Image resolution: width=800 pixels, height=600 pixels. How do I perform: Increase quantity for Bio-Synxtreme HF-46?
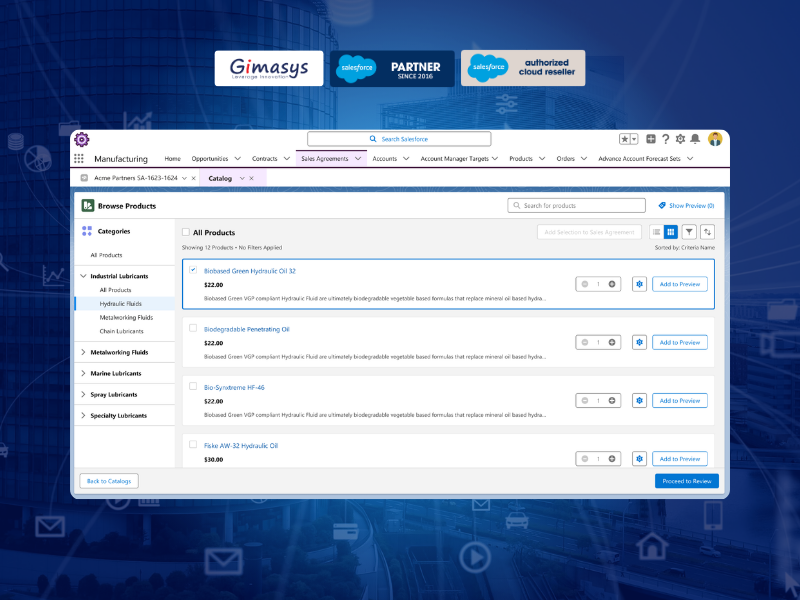(x=612, y=401)
